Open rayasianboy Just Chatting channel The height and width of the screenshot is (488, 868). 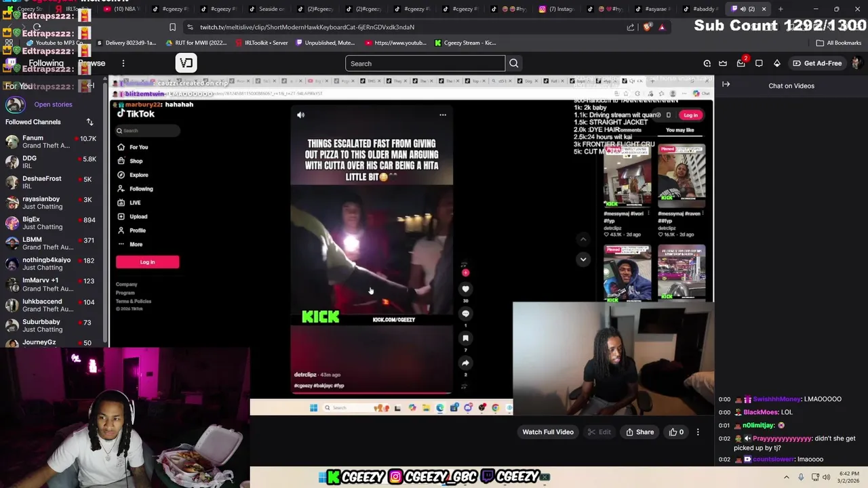(x=53, y=203)
